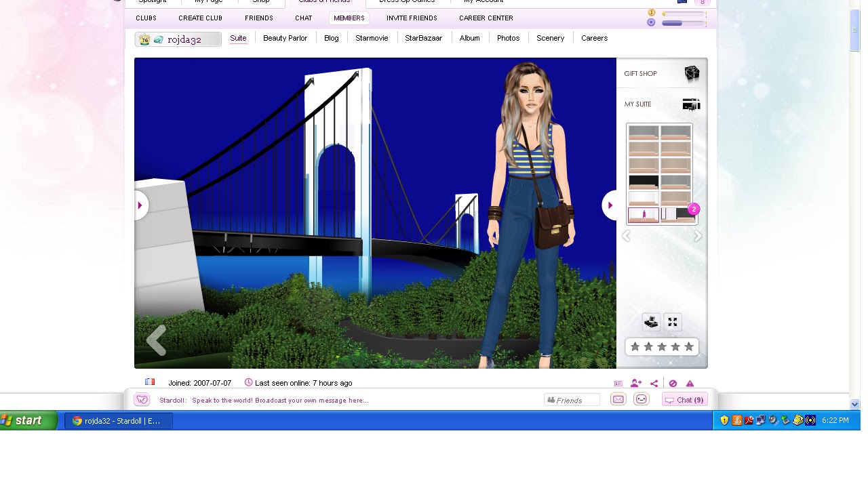Screen dimensions: 868x488
Task: Click the taskbar clock showing 6:22 PM
Action: 835,420
